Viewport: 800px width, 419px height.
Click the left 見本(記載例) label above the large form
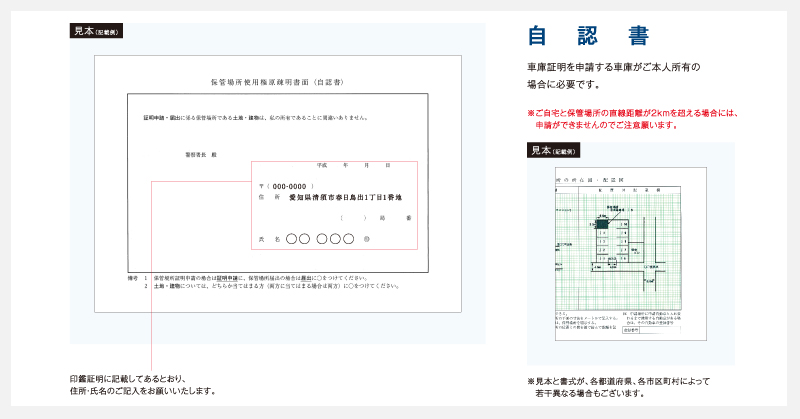(96, 31)
